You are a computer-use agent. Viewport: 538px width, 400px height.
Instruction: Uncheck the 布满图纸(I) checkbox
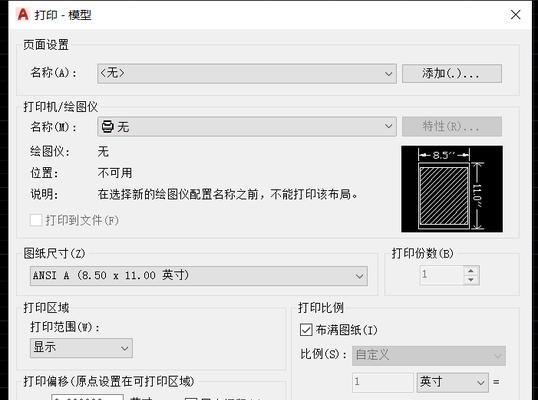[306, 330]
